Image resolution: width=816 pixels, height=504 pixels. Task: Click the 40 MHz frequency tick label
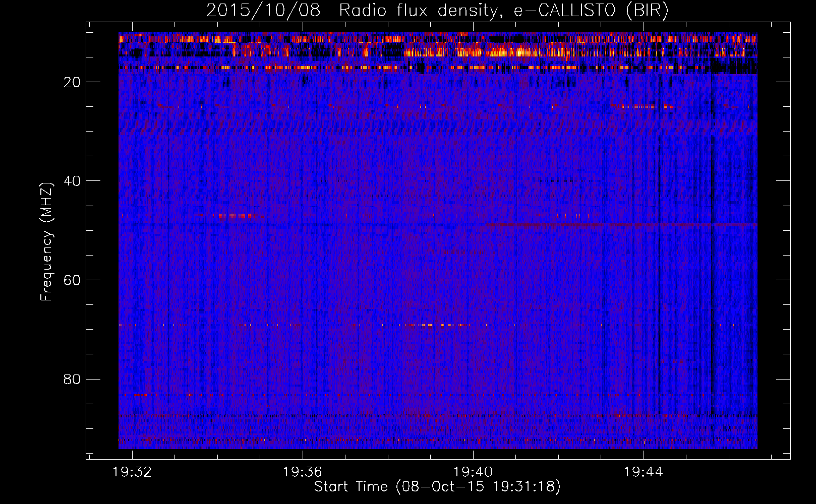(x=73, y=181)
